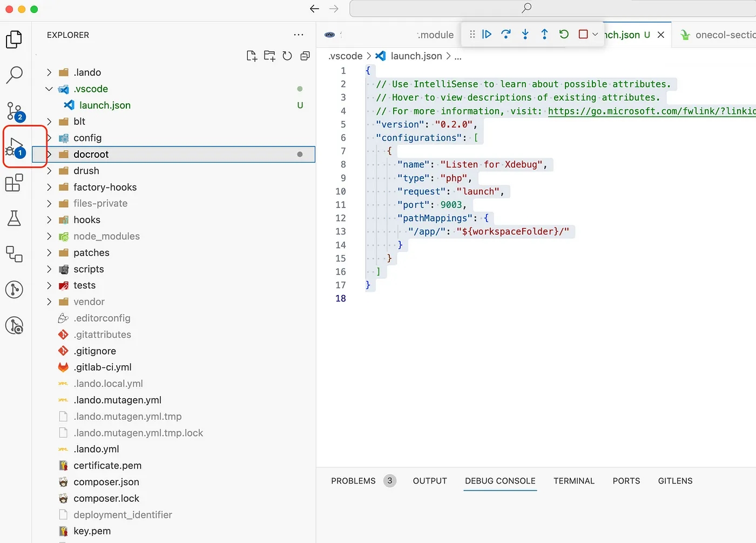This screenshot has width=756, height=543.
Task: Open Explorer more actions ellipsis
Action: pyautogui.click(x=299, y=35)
